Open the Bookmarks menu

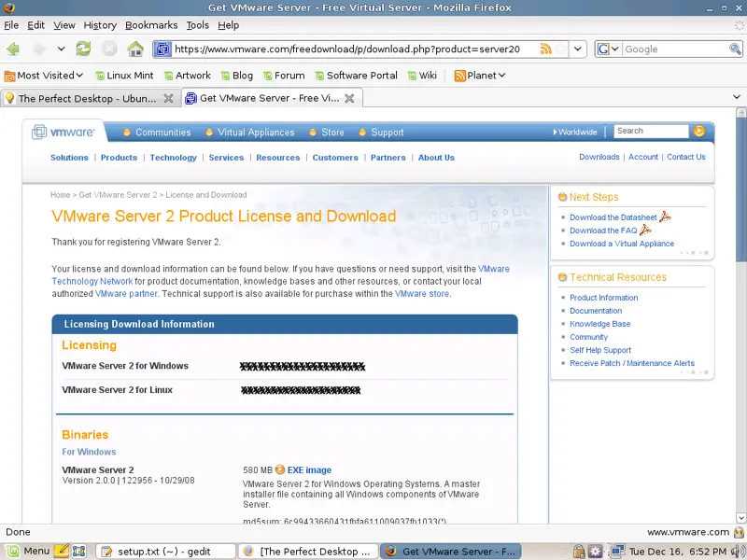point(151,25)
